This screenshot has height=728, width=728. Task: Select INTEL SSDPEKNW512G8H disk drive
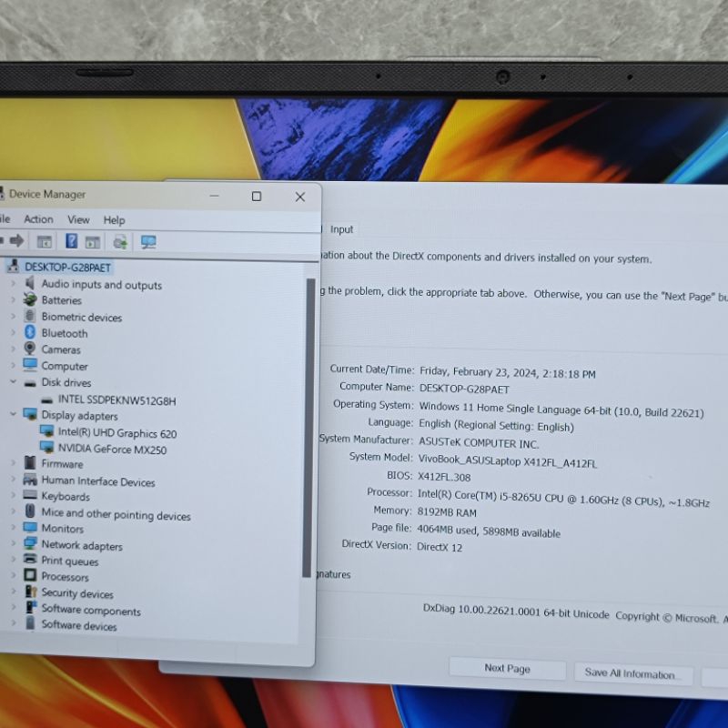pyautogui.click(x=117, y=400)
